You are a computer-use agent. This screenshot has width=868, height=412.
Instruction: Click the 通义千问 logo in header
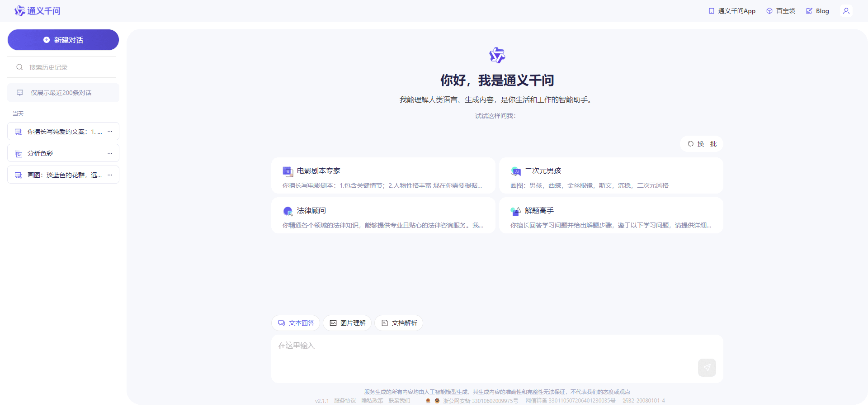tap(38, 11)
